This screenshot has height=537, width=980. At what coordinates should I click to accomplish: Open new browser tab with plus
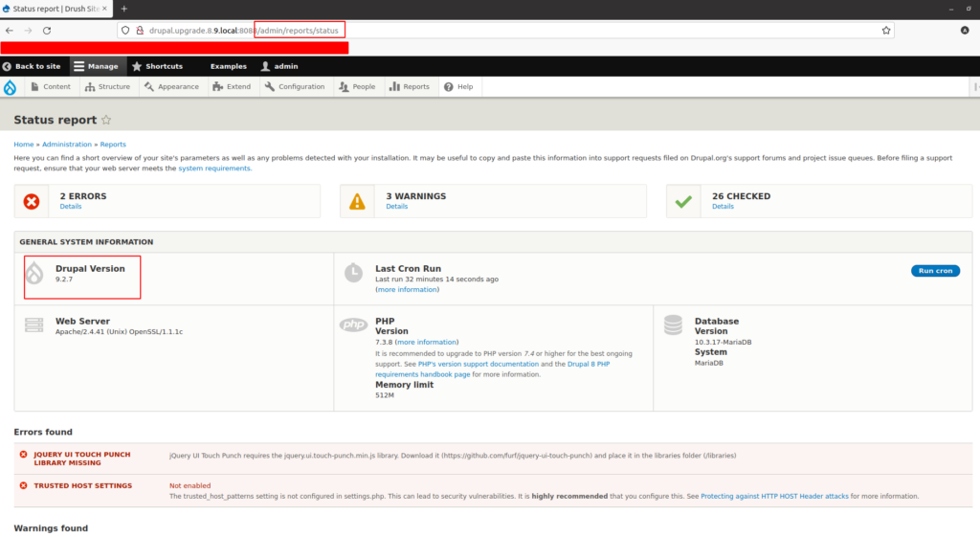(123, 9)
